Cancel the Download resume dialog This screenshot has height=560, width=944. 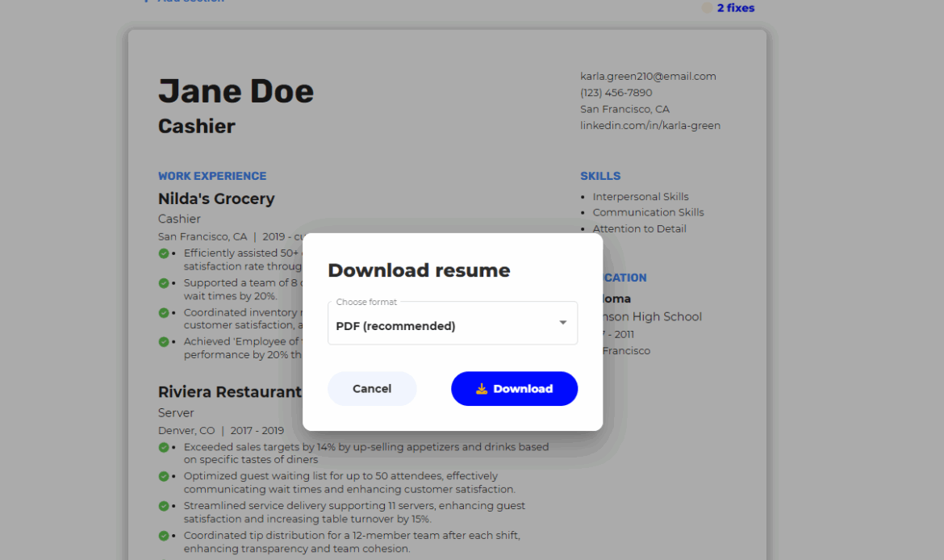(x=372, y=388)
